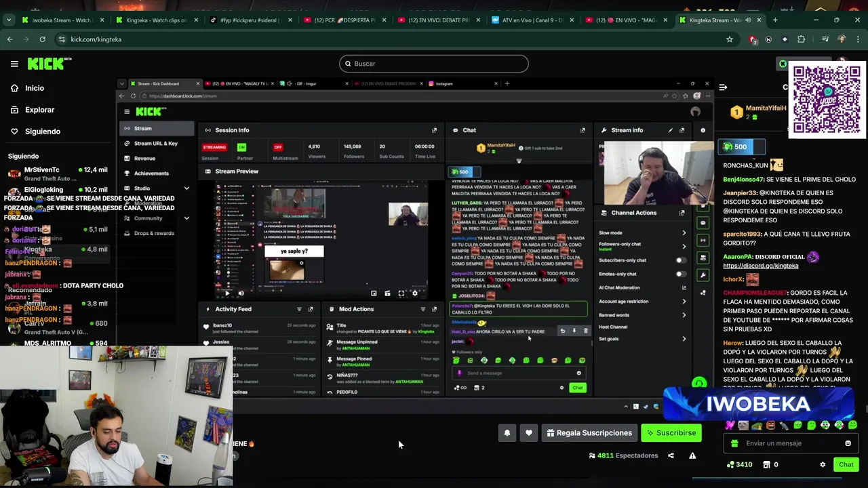This screenshot has width=868, height=488.
Task: Bookmark the page with the star icon
Action: (x=730, y=39)
